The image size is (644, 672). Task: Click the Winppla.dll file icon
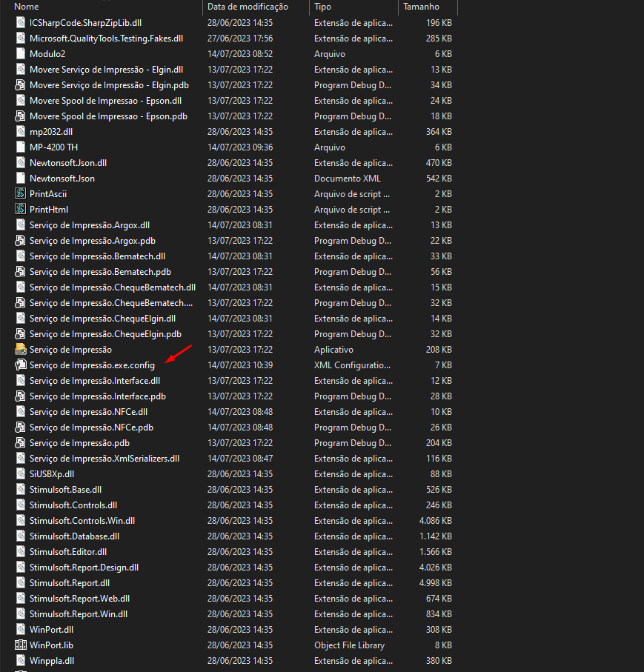[20, 660]
